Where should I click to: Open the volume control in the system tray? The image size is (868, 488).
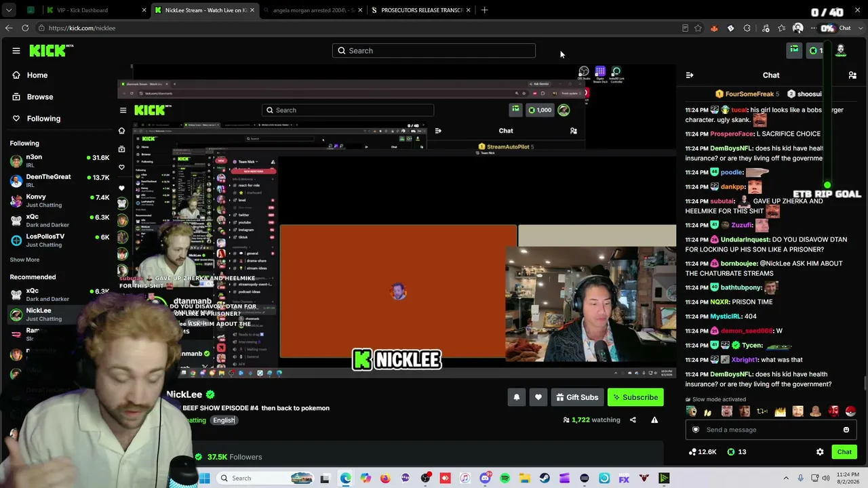pyautogui.click(x=826, y=479)
